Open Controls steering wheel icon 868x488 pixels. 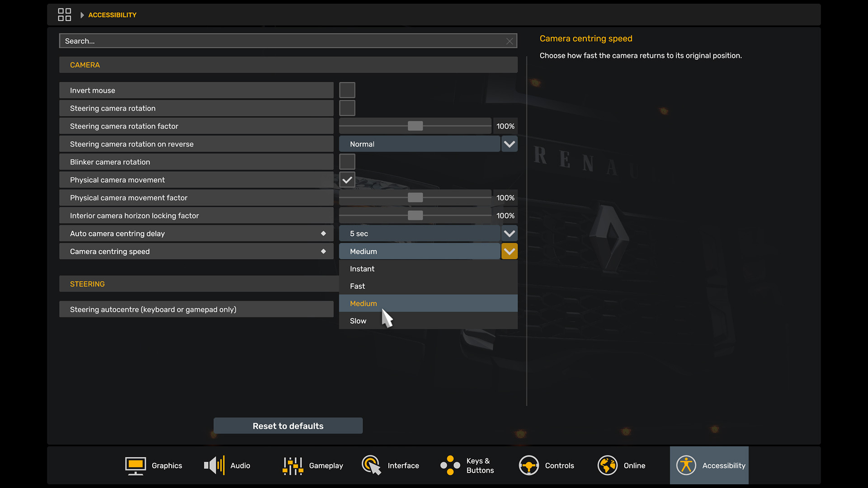528,465
